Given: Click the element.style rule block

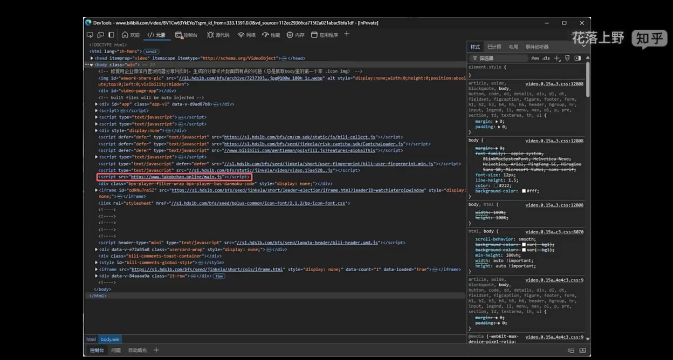Looking at the screenshot, I should 525,70.
